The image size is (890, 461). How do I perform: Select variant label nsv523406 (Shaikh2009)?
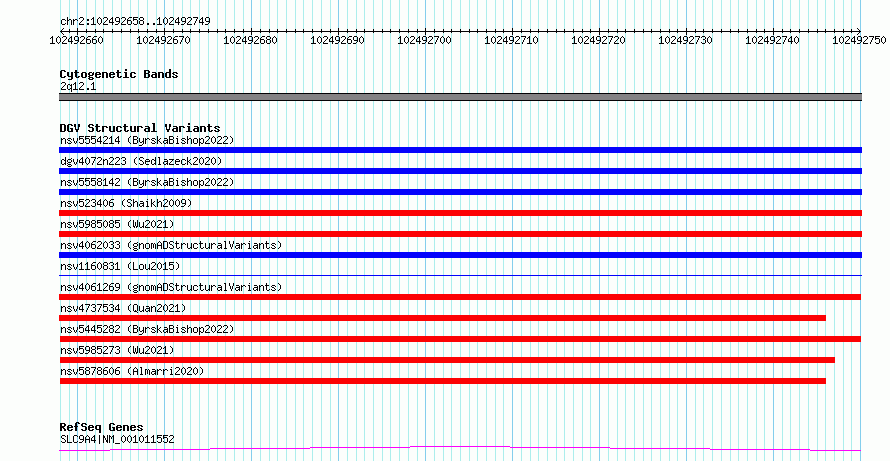pos(126,203)
